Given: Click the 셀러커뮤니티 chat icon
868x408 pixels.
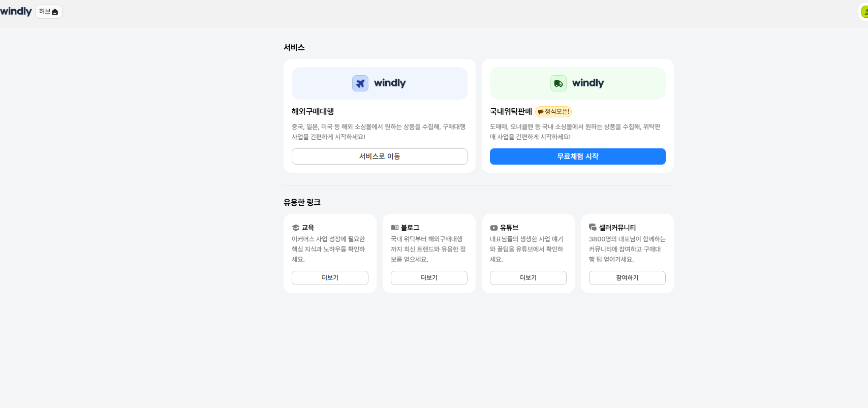Looking at the screenshot, I should pos(593,227).
